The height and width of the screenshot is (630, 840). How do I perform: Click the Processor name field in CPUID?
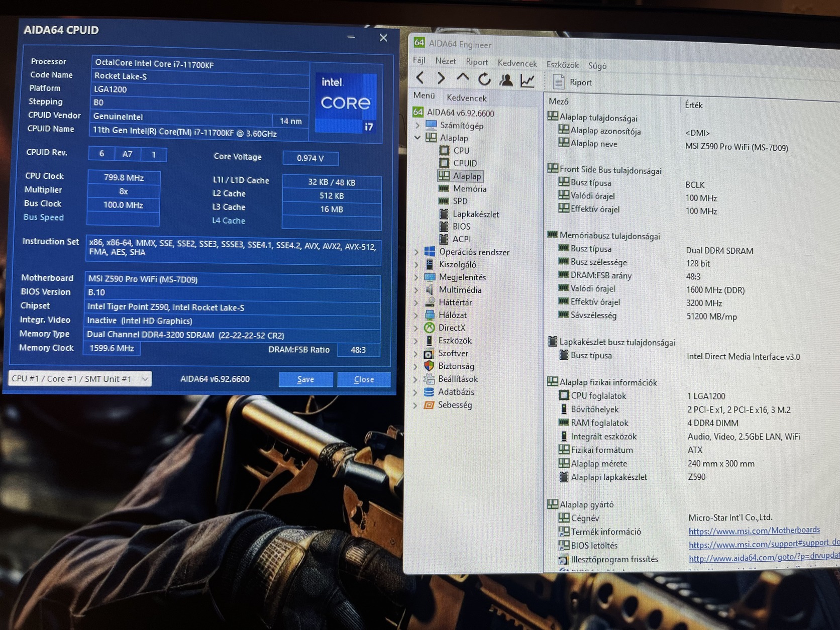coord(200,64)
